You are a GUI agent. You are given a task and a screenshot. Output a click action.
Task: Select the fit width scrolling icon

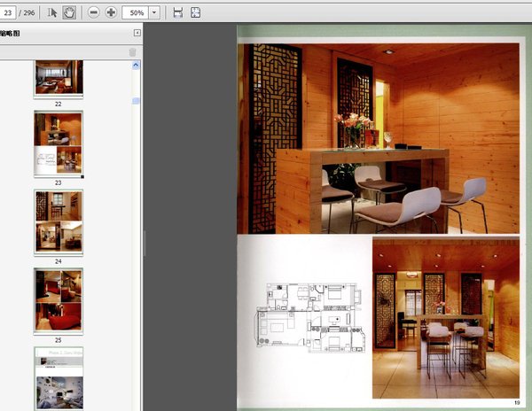(178, 13)
